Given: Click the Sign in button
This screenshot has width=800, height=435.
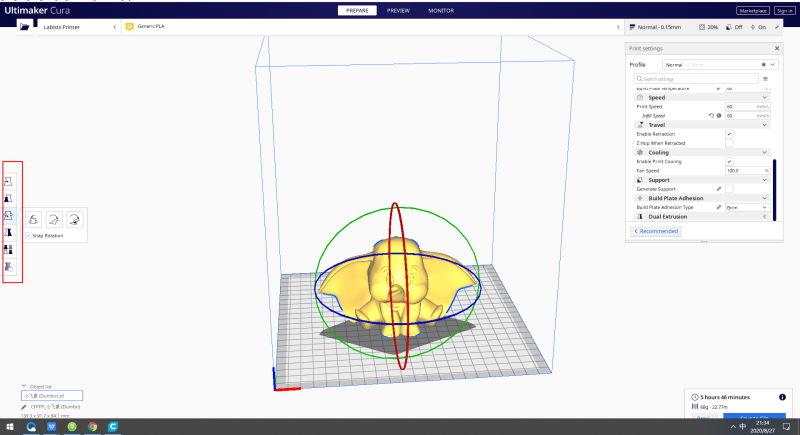Looking at the screenshot, I should pyautogui.click(x=785, y=11).
